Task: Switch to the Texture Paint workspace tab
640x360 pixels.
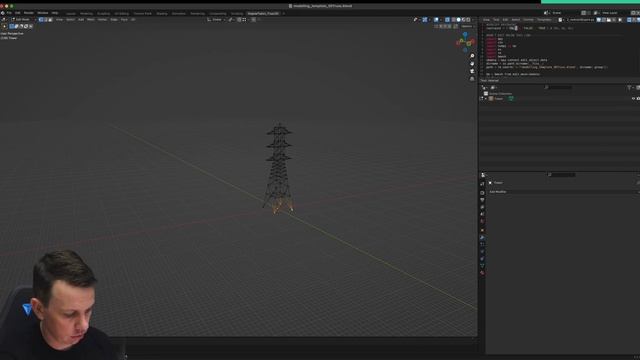Action: pos(142,13)
